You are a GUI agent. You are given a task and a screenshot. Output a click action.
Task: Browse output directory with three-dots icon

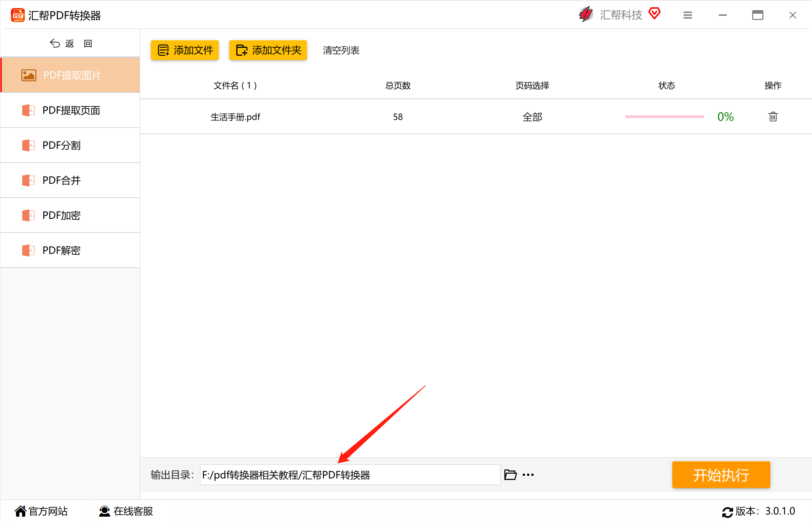[528, 475]
